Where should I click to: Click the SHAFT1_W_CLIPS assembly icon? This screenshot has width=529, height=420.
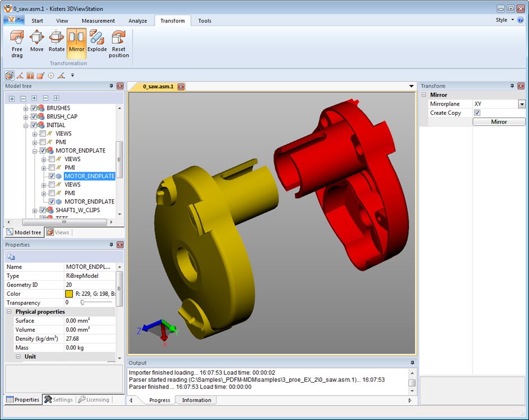(x=50, y=210)
